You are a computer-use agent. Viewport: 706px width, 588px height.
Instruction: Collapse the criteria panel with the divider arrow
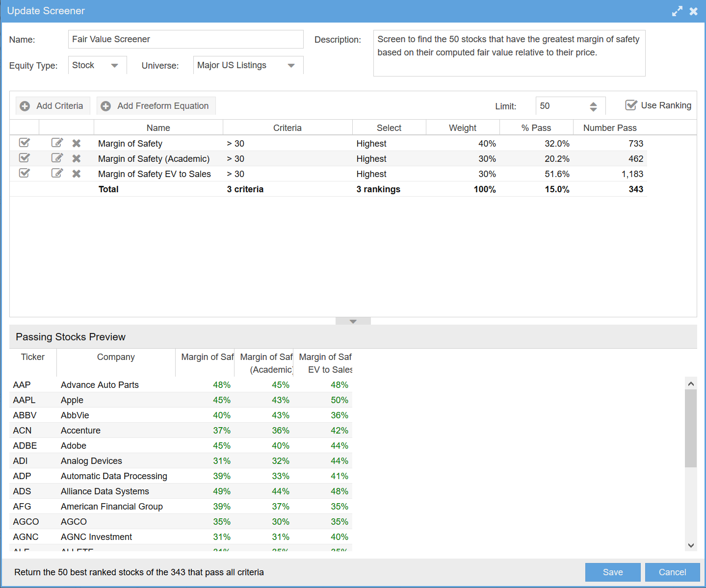click(x=353, y=321)
